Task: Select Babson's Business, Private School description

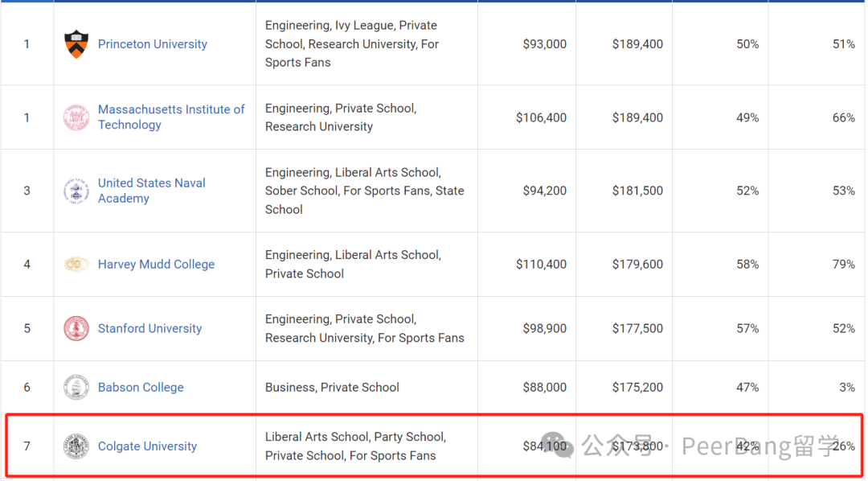Action: [332, 388]
